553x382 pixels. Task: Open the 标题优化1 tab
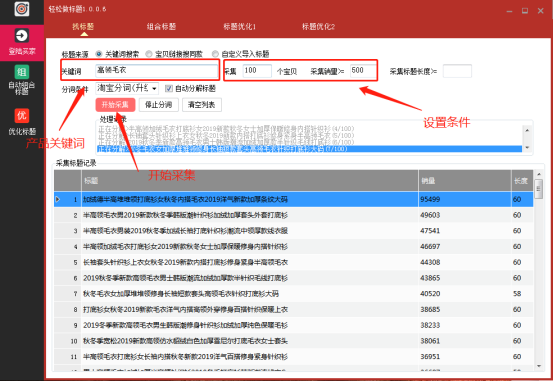click(239, 26)
